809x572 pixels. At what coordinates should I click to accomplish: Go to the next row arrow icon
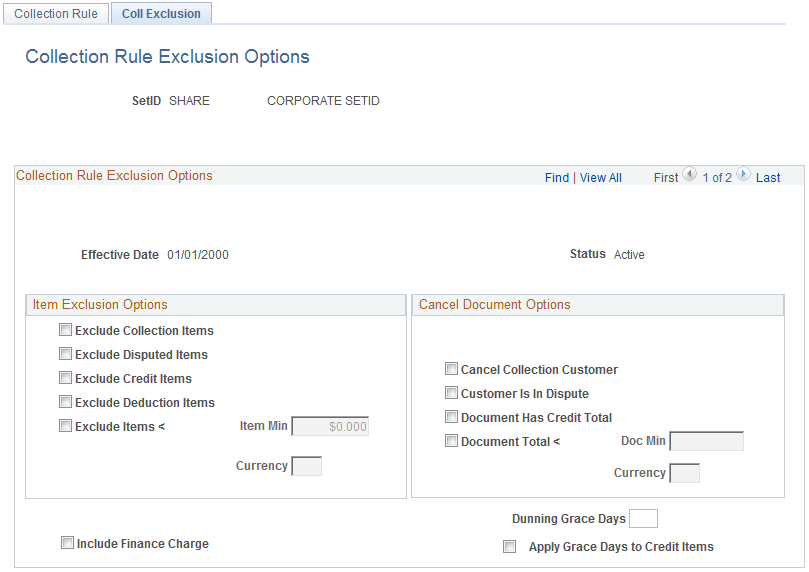point(743,175)
